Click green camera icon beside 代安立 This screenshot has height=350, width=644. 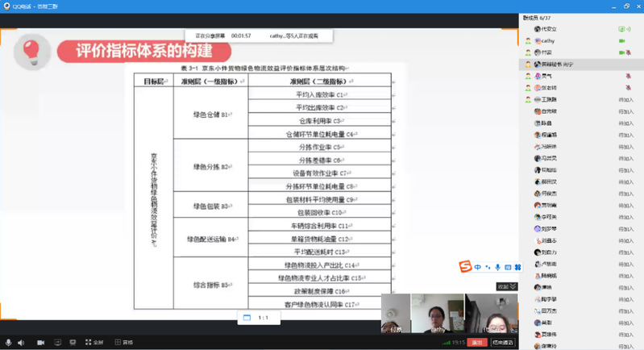[x=621, y=29]
